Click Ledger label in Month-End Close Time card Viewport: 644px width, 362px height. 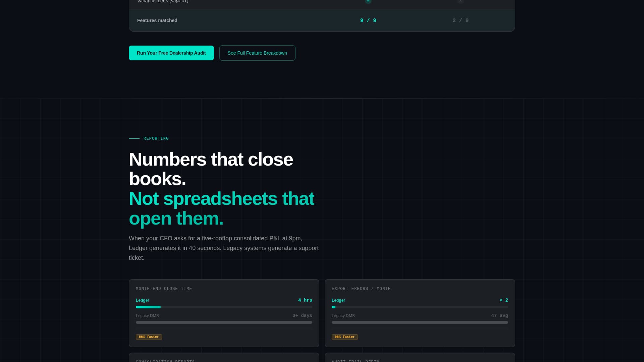point(142,300)
